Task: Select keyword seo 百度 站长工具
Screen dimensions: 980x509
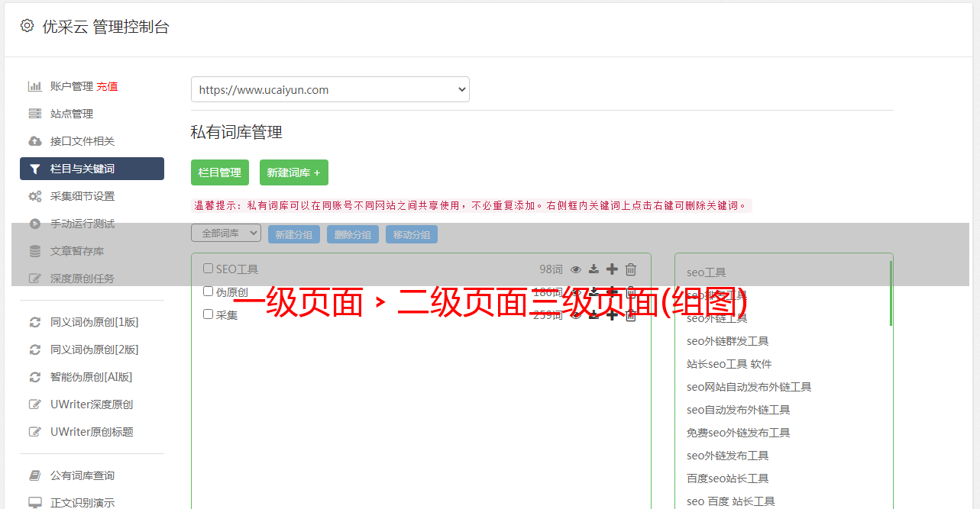Action: 731,501
